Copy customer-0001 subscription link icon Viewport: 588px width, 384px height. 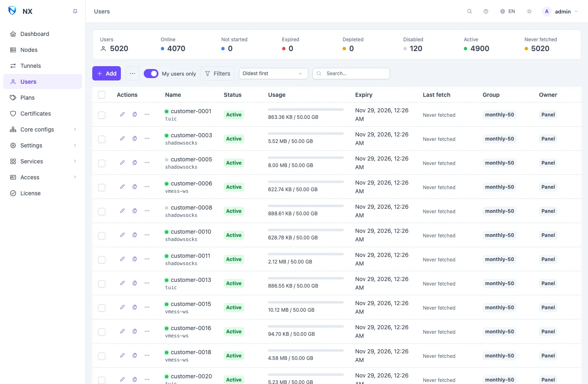coord(135,114)
